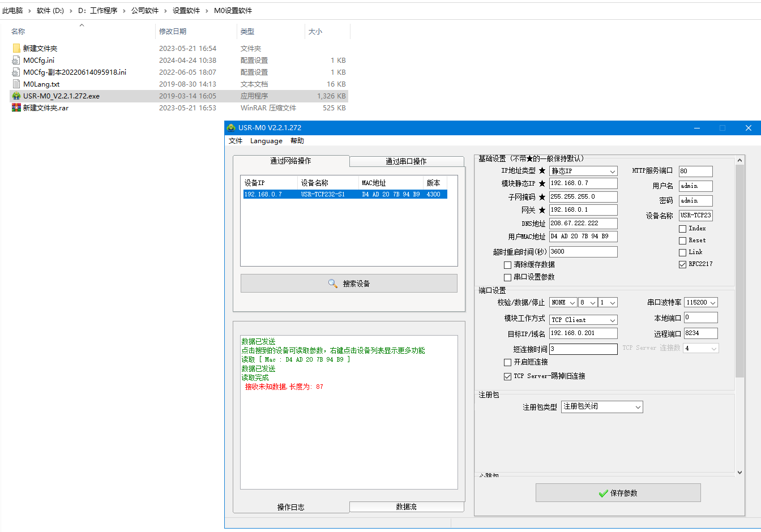Click the M0Cfg-副本 ini file icon
The height and width of the screenshot is (532, 761).
(16, 72)
